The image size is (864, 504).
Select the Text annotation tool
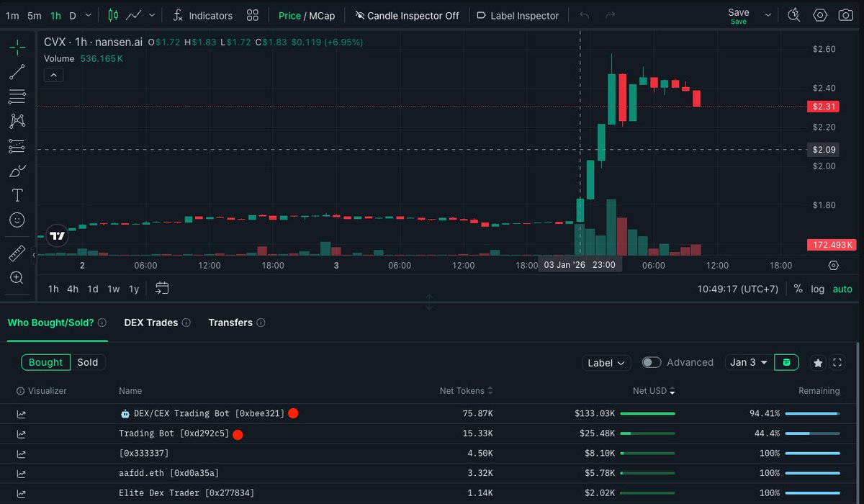pyautogui.click(x=16, y=194)
